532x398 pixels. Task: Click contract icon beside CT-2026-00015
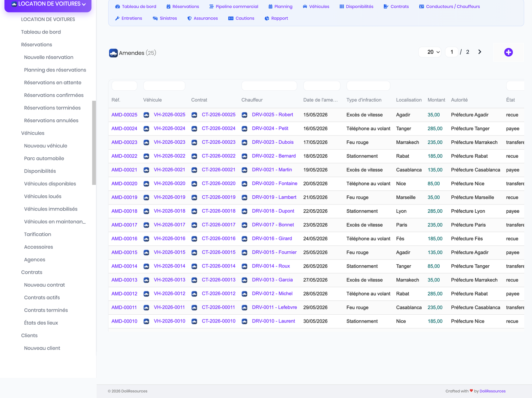194,252
